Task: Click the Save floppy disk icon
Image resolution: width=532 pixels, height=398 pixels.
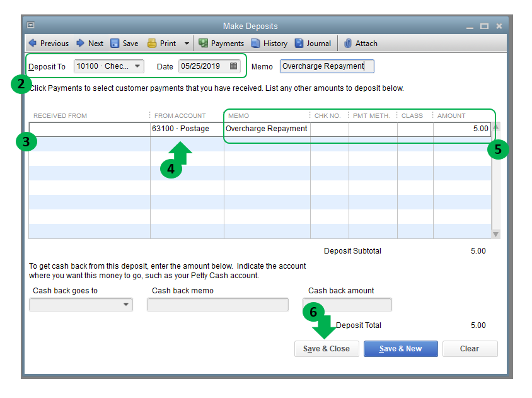Action: pyautogui.click(x=115, y=44)
